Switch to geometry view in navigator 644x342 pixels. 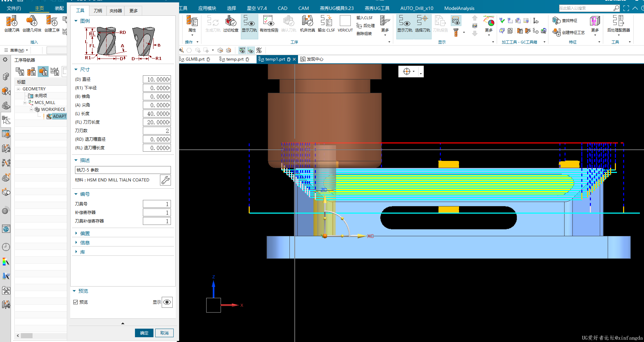click(x=43, y=72)
